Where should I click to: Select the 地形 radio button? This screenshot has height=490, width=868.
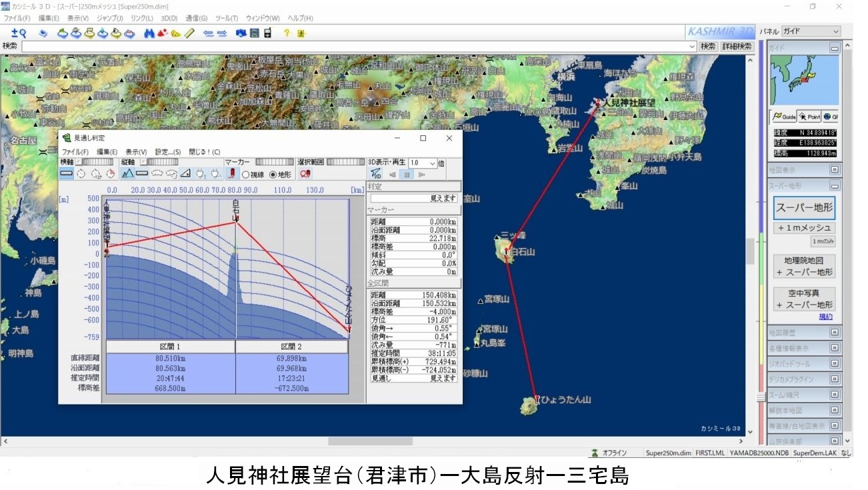point(273,175)
